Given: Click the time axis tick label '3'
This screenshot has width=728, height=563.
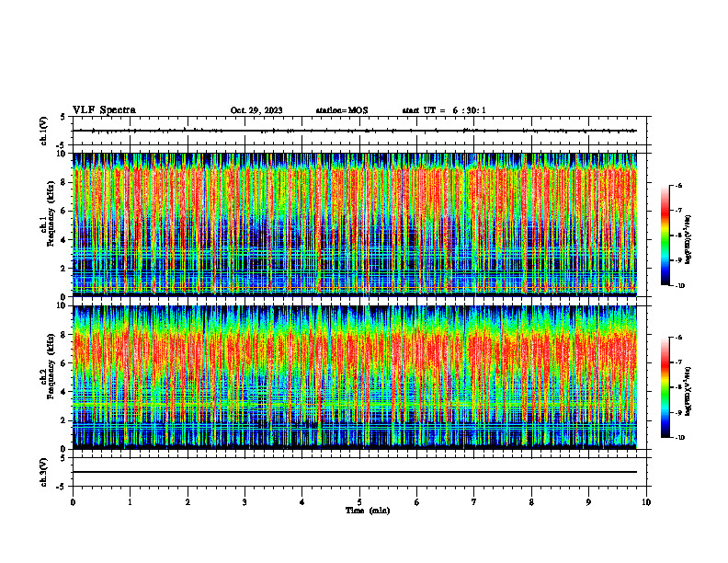Looking at the screenshot, I should (x=245, y=502).
